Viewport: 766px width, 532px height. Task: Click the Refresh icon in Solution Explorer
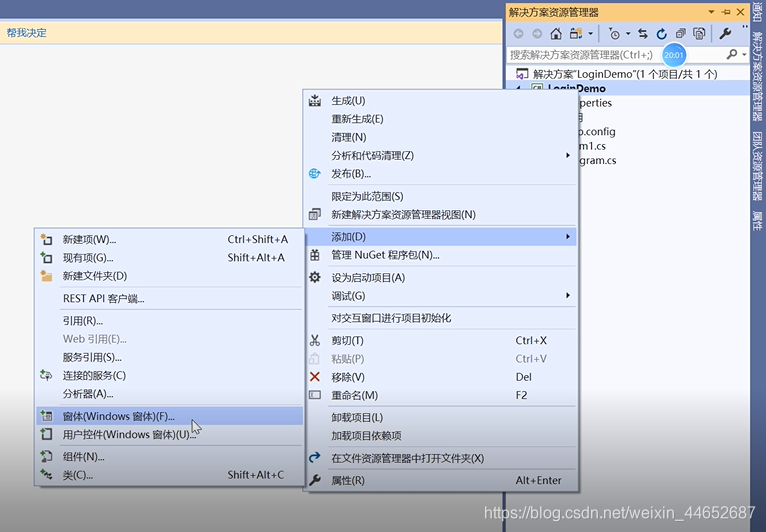[661, 34]
